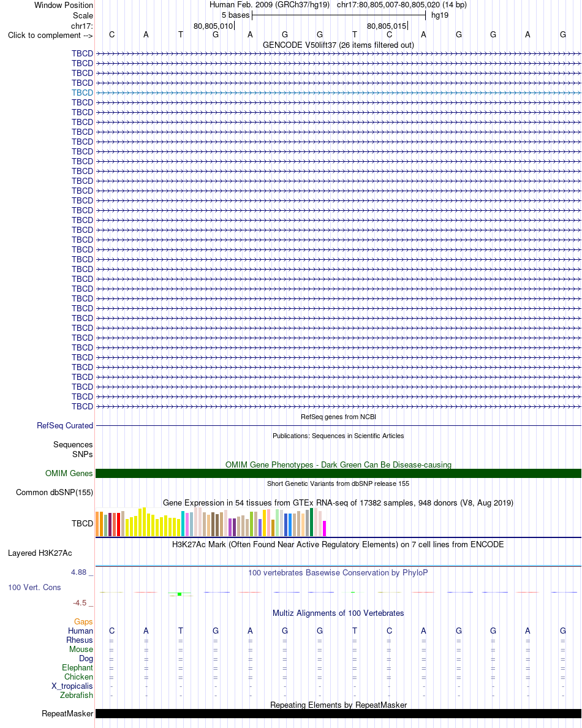Select the 'Dog' alignment row label
Screen dimensions: 582x728
[86, 658]
